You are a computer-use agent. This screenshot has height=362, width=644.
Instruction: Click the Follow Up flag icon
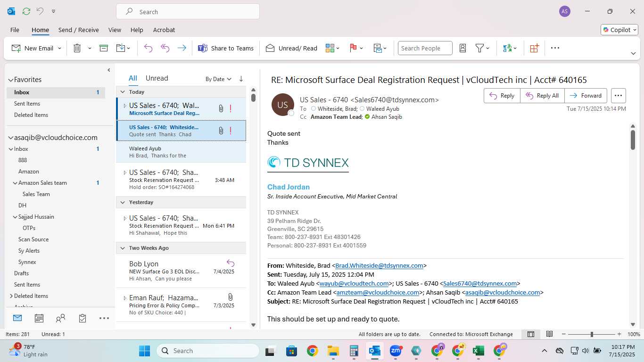coord(353,48)
